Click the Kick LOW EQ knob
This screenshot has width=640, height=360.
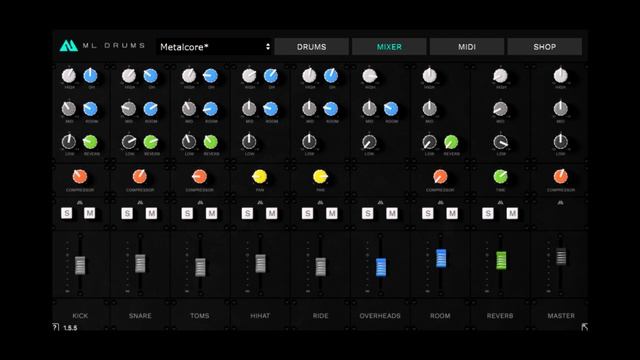[x=69, y=142]
